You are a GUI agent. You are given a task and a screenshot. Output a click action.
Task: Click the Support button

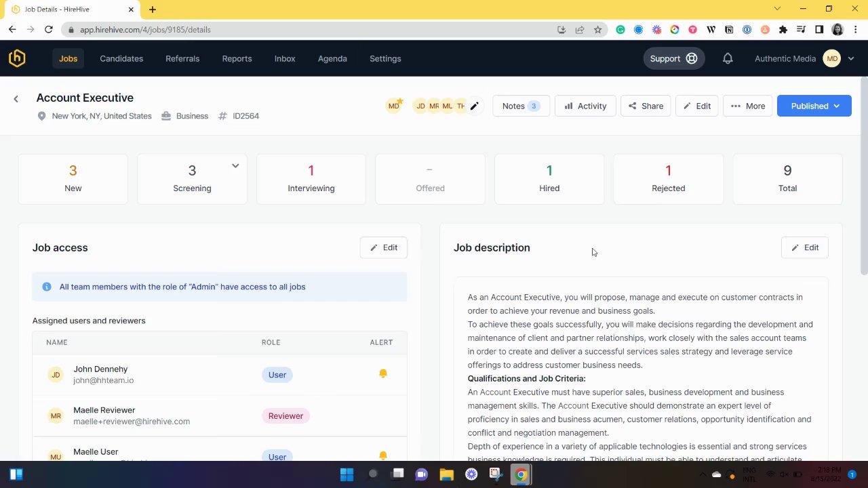673,58
